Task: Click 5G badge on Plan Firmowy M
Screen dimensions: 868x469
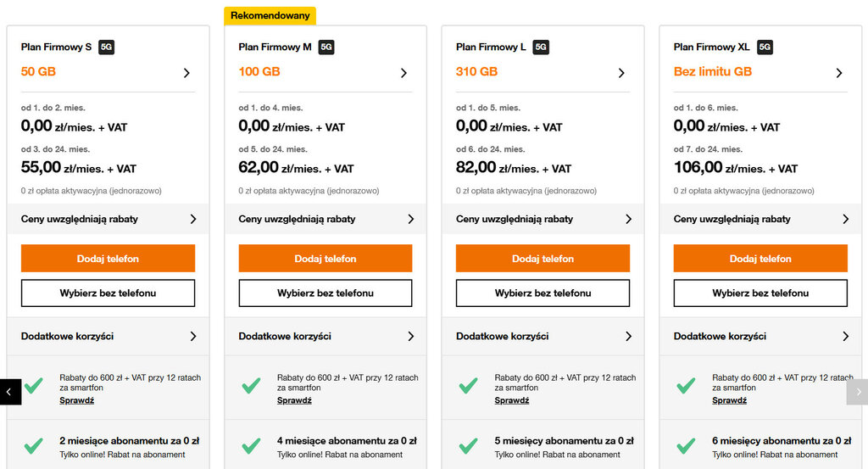Action: click(x=326, y=47)
